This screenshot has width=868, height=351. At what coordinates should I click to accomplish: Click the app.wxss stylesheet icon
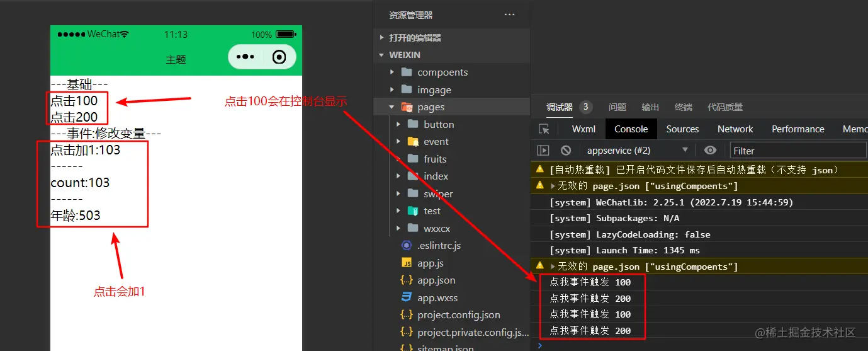point(407,297)
